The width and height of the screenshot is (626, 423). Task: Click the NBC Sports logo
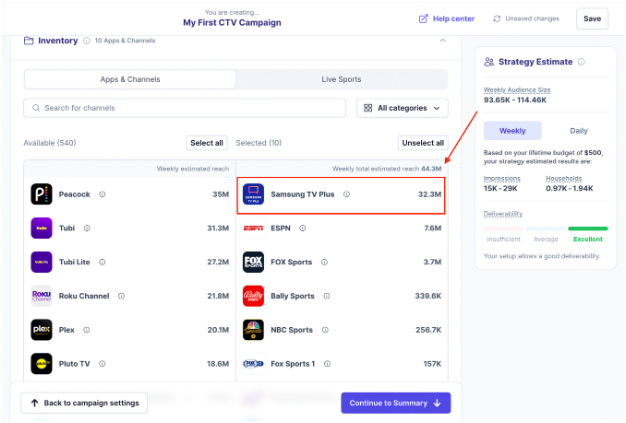tap(253, 330)
